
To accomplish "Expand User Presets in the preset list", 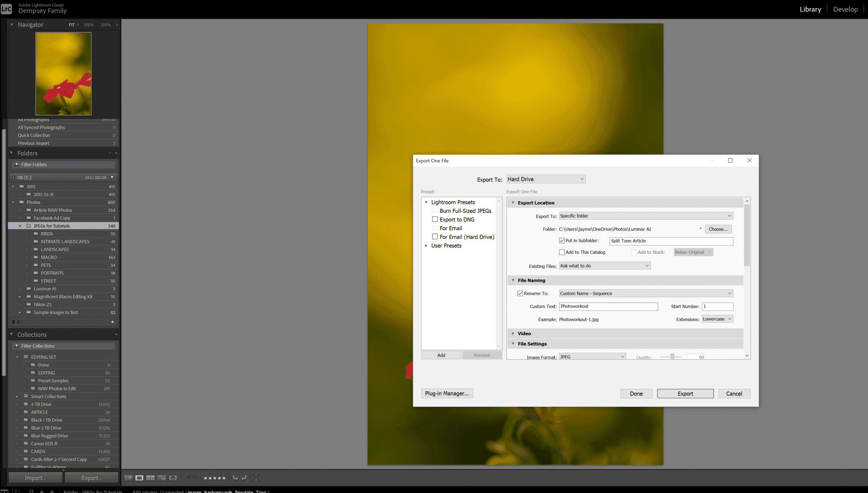I will tap(426, 246).
